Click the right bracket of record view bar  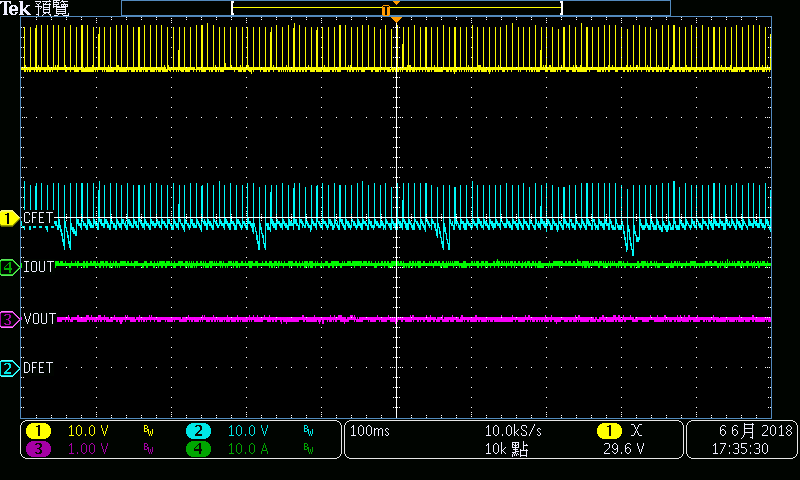[x=561, y=8]
